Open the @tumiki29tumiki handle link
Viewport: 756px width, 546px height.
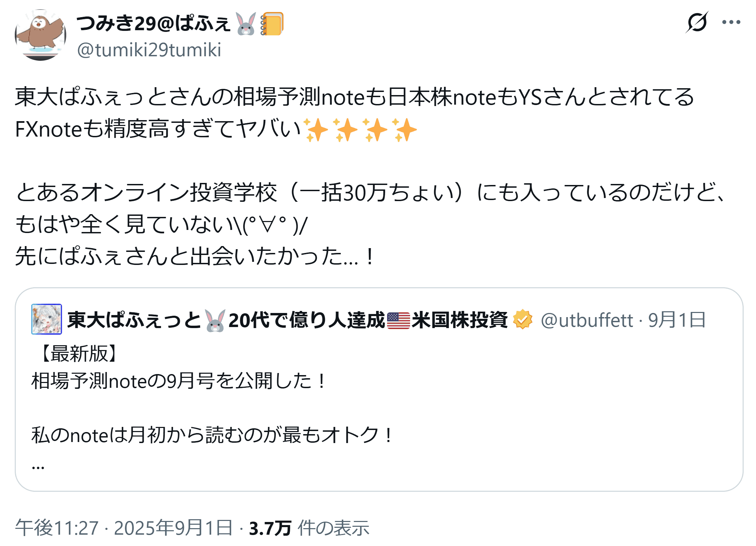coord(149,50)
